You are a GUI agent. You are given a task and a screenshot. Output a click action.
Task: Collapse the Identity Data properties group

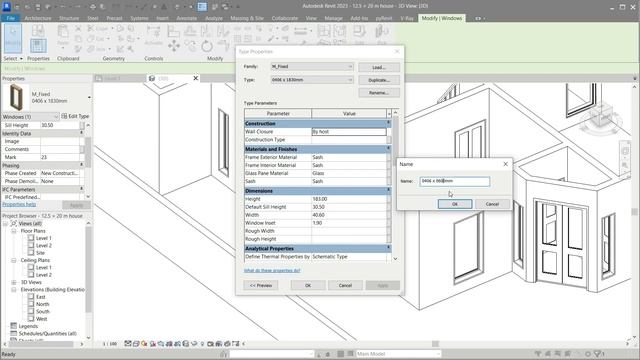pos(81,133)
